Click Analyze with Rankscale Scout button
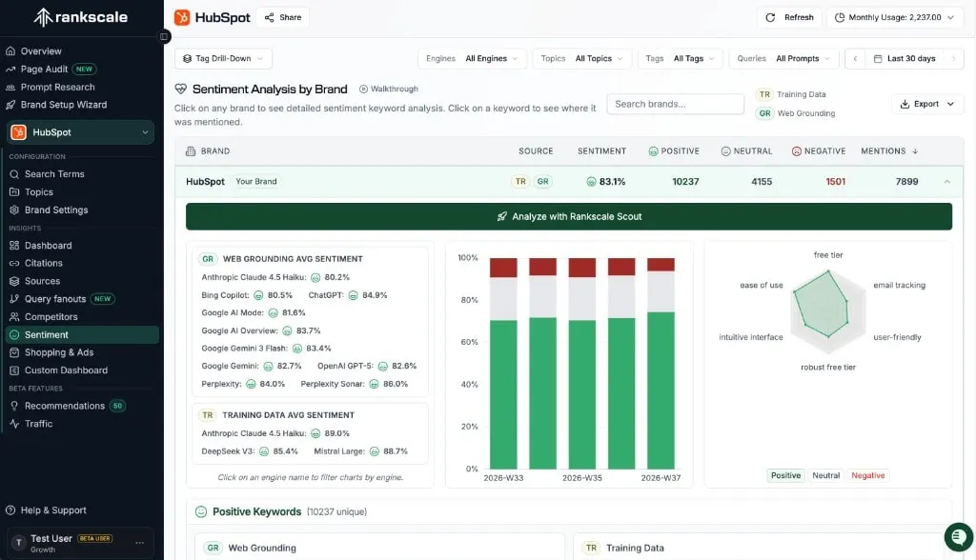This screenshot has height=560, width=976. coord(569,216)
